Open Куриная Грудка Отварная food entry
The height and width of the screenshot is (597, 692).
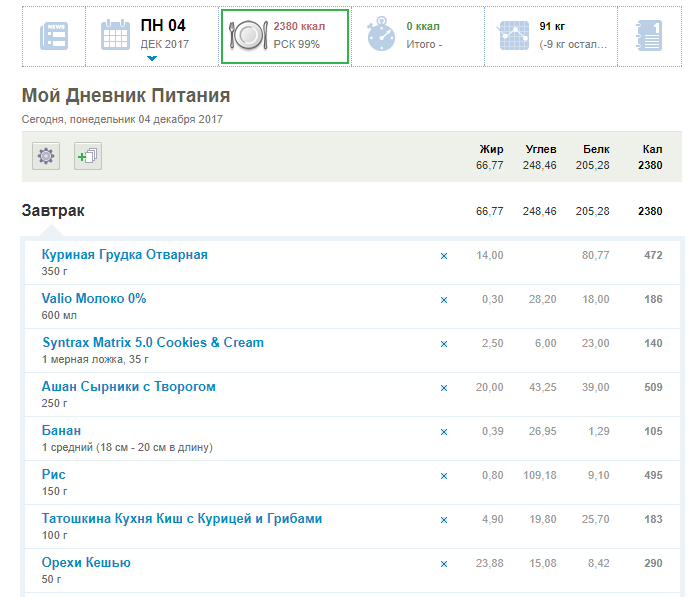[x=124, y=255]
